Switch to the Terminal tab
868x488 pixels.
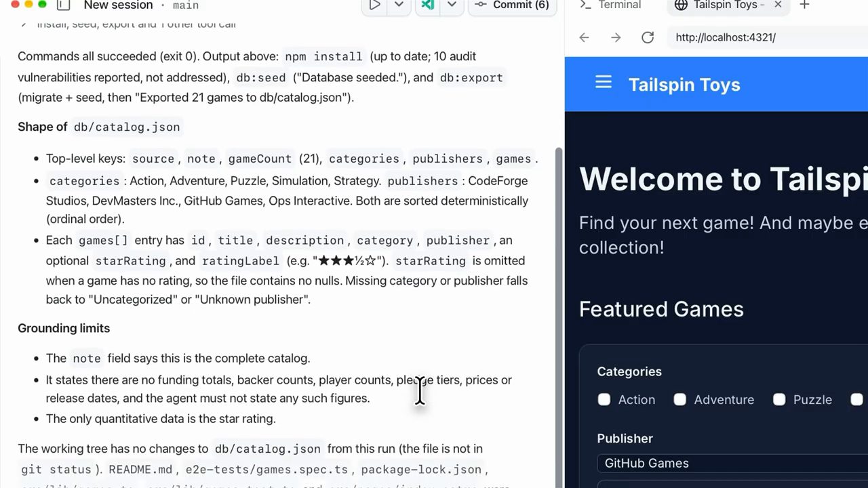[x=610, y=5]
